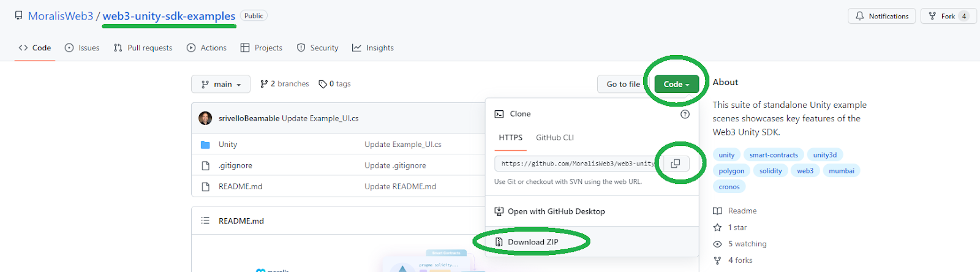Switch to the Code tab

click(35, 48)
